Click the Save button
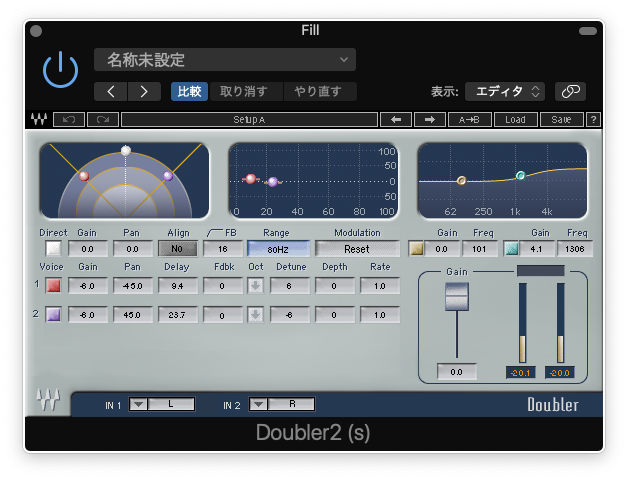Viewport: 628px width, 480px height. click(x=562, y=119)
